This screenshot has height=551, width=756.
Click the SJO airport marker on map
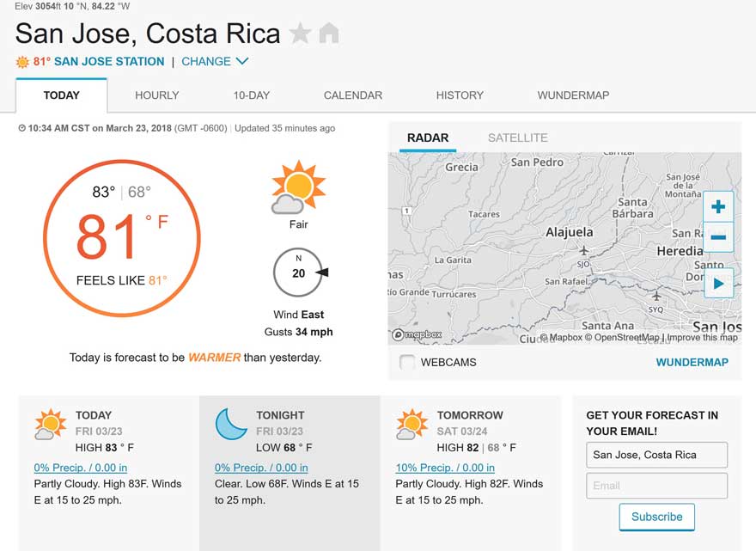pyautogui.click(x=584, y=251)
